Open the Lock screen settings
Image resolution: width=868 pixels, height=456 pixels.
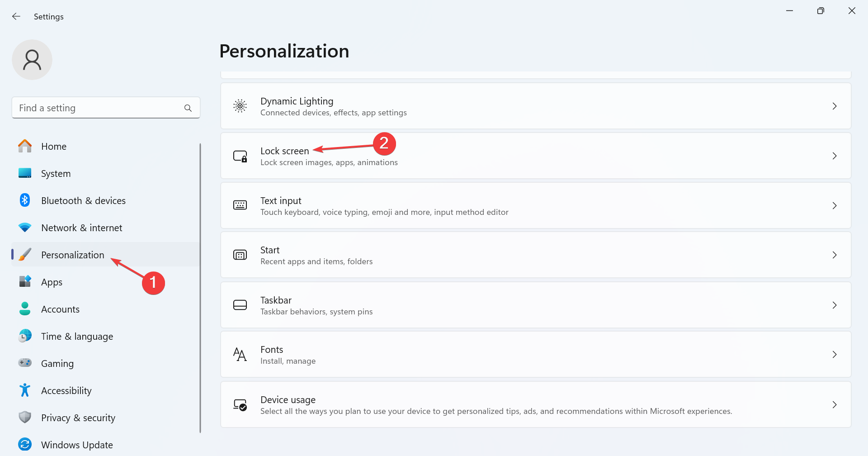535,156
